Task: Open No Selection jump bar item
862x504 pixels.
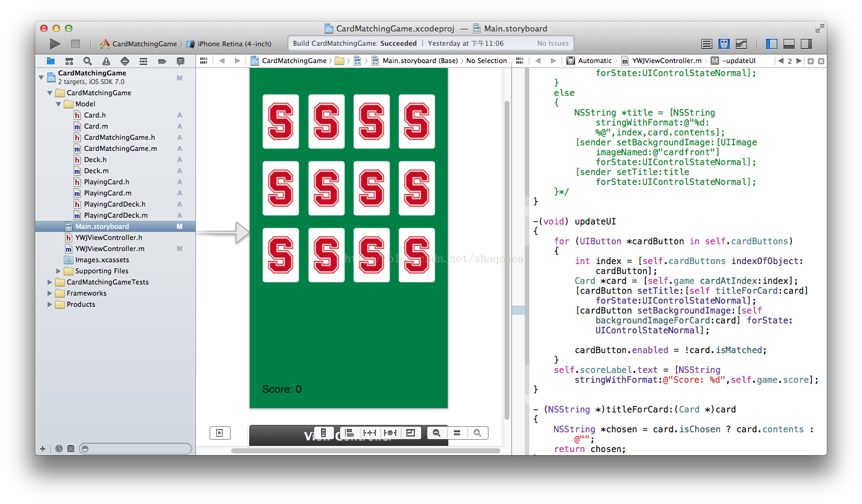Action: click(x=487, y=61)
